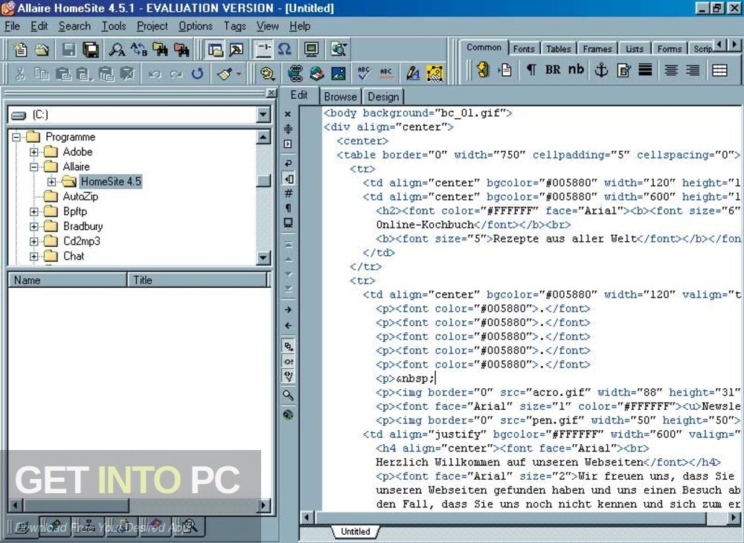Insert a paragraph tag with the ¶ icon
The image size is (744, 543).
531,70
